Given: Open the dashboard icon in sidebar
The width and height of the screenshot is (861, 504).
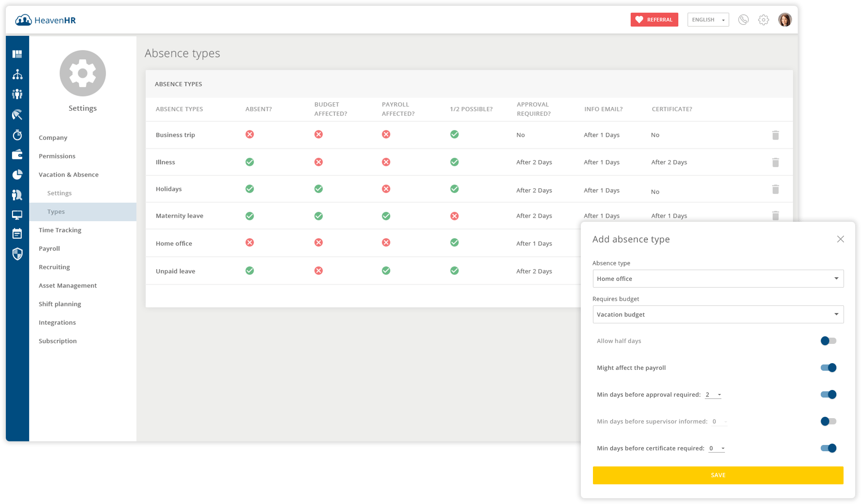Looking at the screenshot, I should point(17,54).
